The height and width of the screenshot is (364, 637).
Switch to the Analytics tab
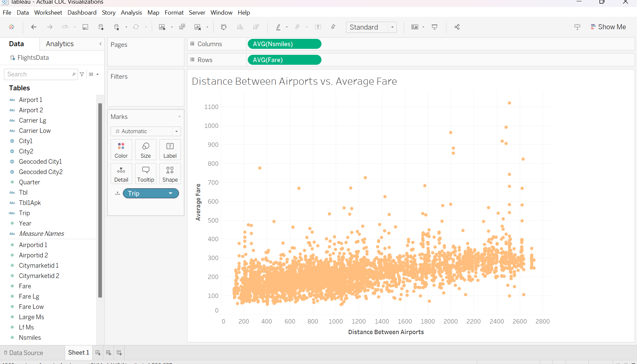(x=60, y=44)
